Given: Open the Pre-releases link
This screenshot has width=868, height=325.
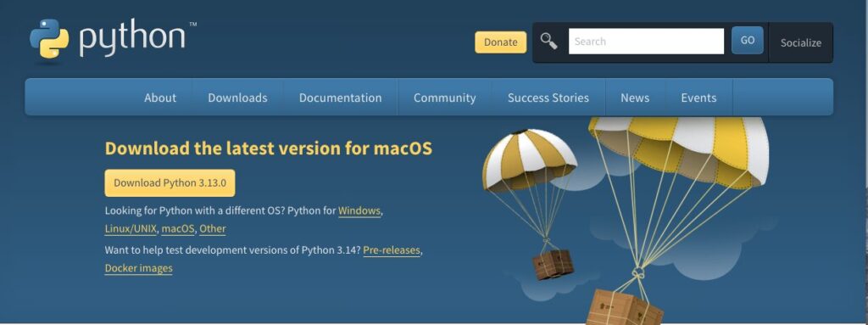Looking at the screenshot, I should [x=392, y=250].
